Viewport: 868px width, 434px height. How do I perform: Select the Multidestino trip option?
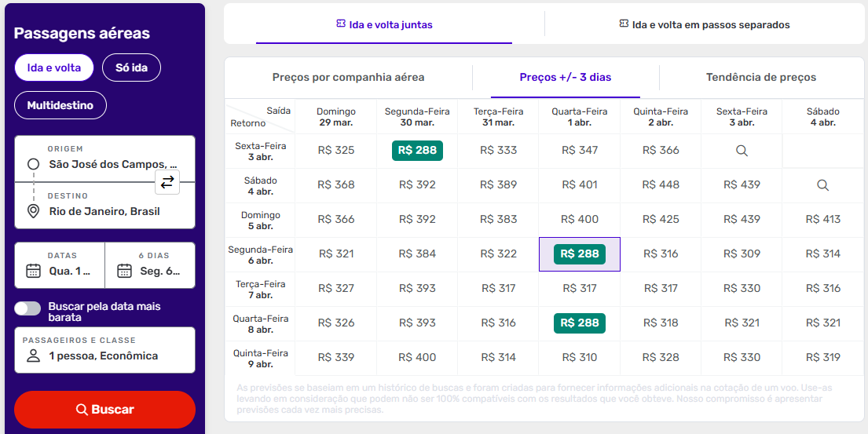[60, 105]
